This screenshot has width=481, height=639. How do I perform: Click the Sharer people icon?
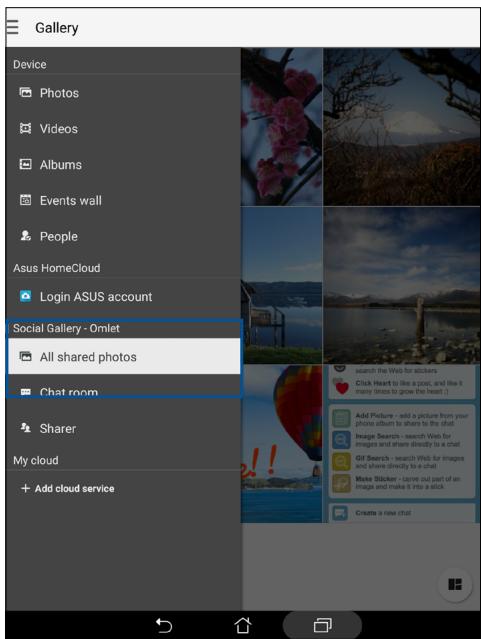point(25,427)
